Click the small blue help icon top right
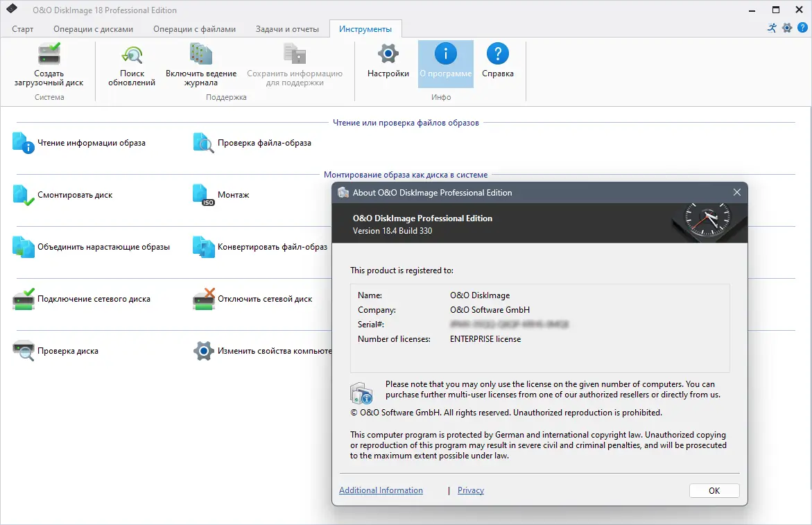This screenshot has height=525, width=812. (x=802, y=28)
